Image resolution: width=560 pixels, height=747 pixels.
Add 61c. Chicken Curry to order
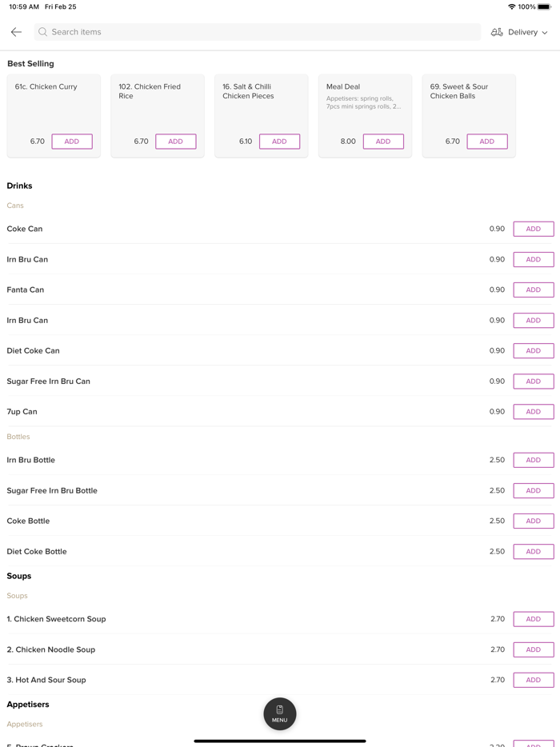[x=72, y=142]
